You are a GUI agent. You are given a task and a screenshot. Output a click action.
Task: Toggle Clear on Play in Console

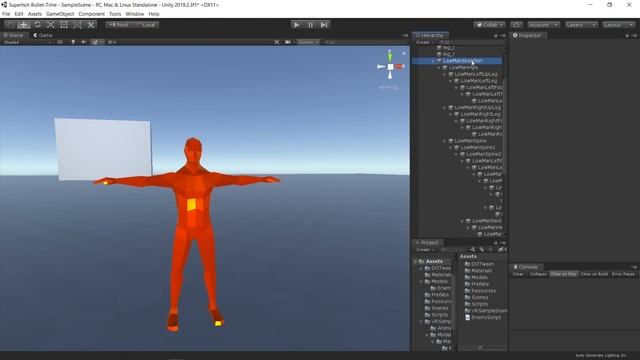(x=563, y=274)
